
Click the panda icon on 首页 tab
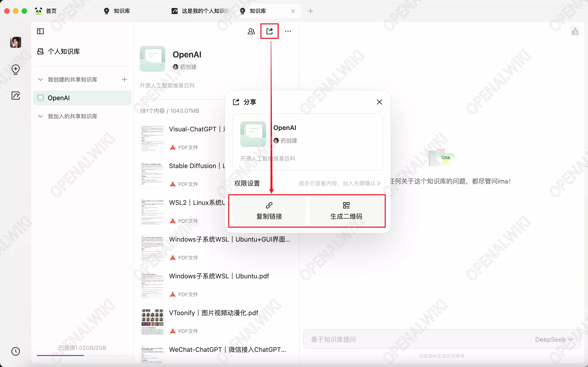tap(39, 11)
